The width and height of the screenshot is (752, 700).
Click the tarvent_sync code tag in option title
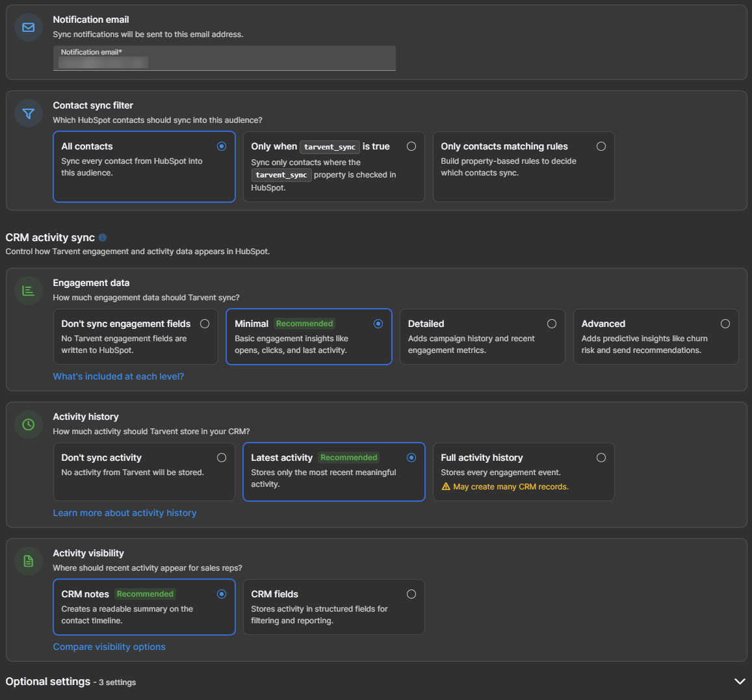[x=330, y=147]
